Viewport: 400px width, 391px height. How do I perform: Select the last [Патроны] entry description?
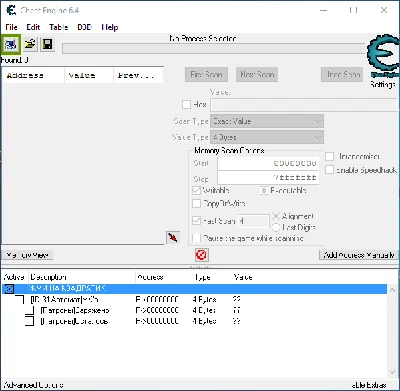[x=74, y=321]
